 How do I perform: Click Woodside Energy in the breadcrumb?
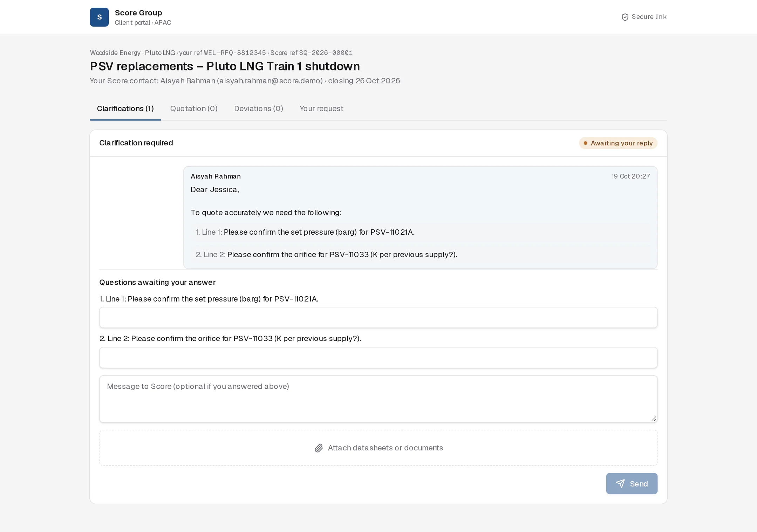click(115, 53)
